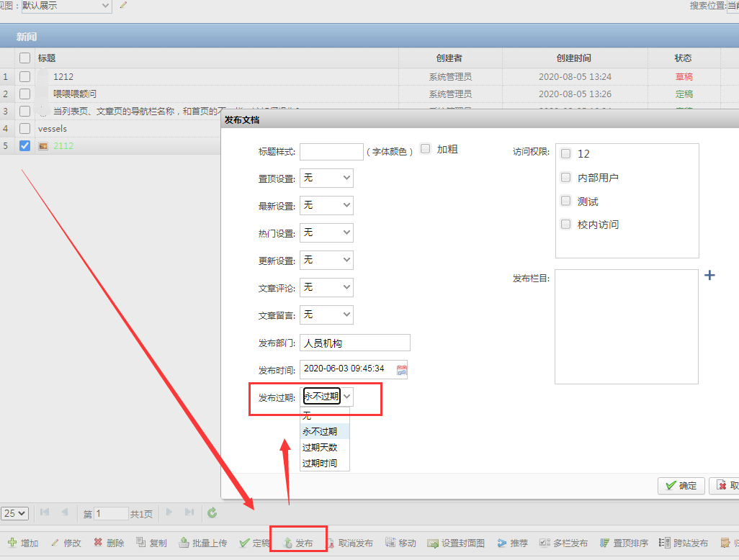Choose 过期时间 in the dropdown list

click(320, 463)
